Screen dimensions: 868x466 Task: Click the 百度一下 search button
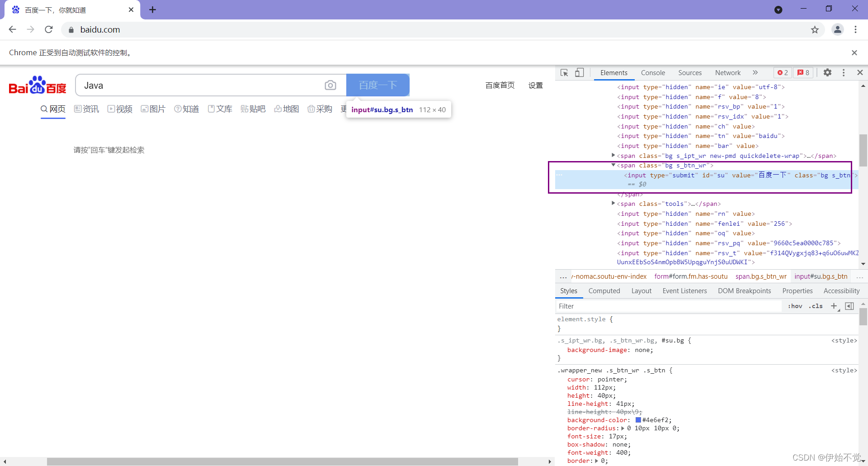click(x=378, y=85)
